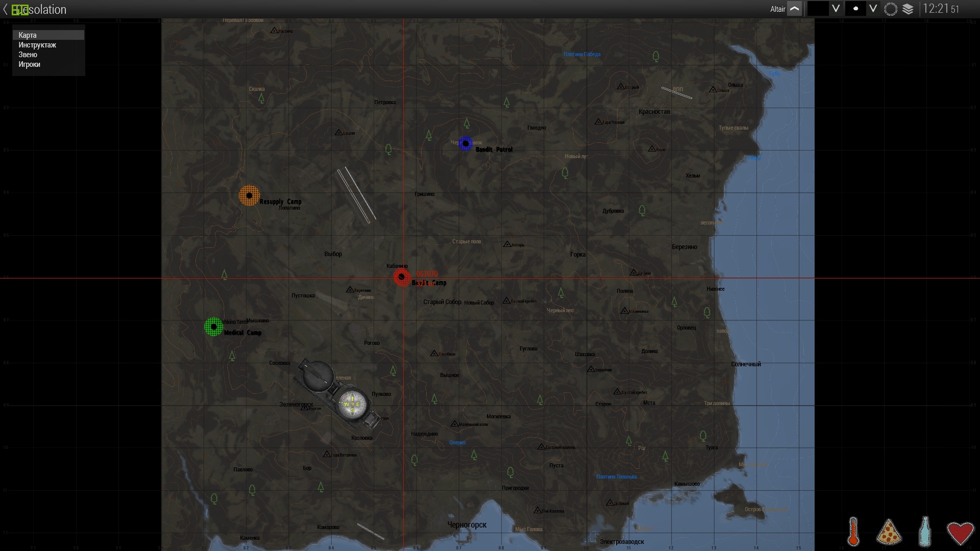Click the Козловка village label
The image size is (980, 551).
click(362, 438)
